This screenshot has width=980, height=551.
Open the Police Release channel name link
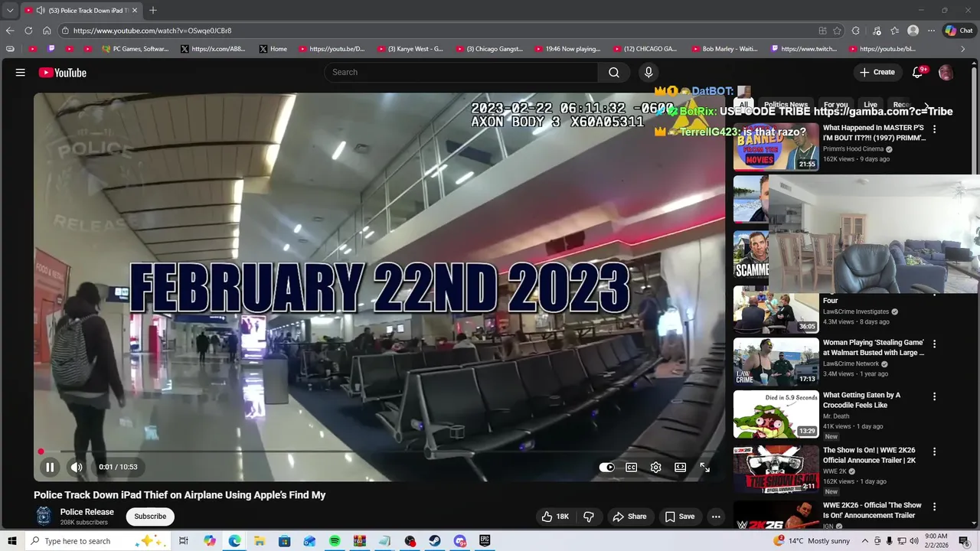(87, 512)
